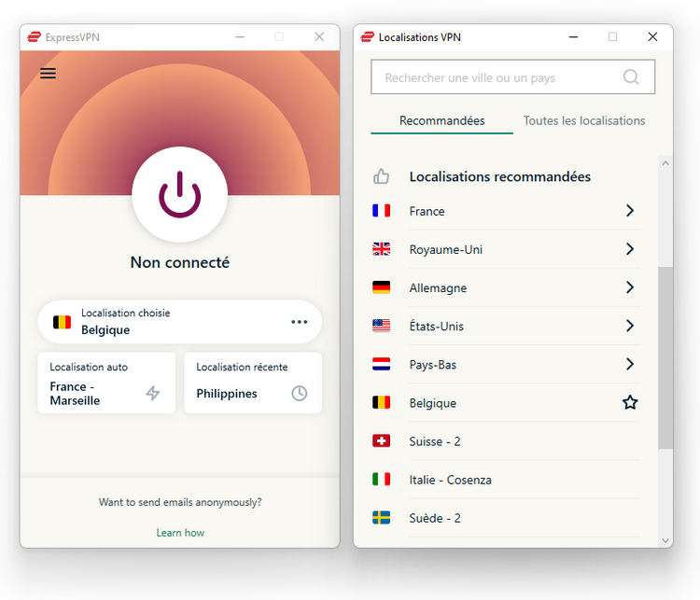Select Pays-Bas in the locations list
The height and width of the screenshot is (600, 700).
pyautogui.click(x=506, y=364)
